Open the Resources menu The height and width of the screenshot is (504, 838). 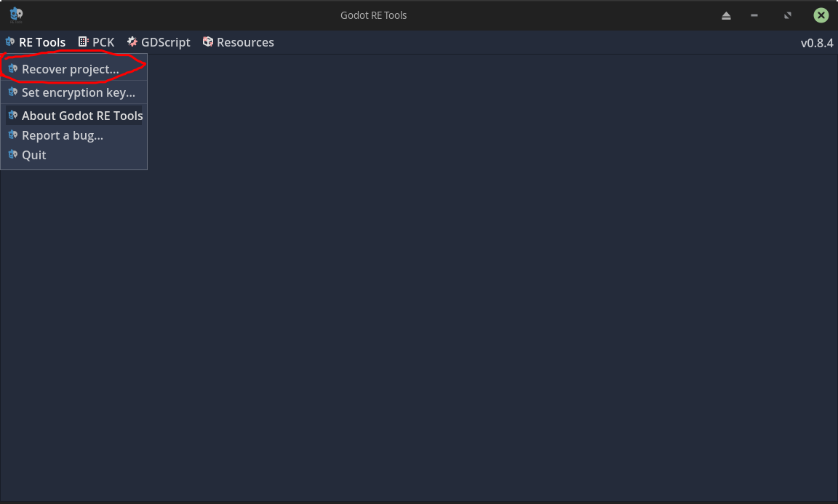point(239,42)
